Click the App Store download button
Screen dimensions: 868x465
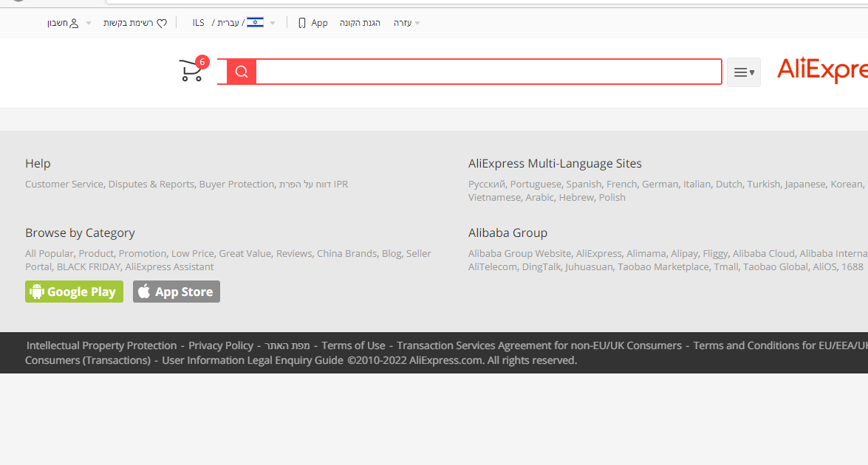tap(176, 292)
